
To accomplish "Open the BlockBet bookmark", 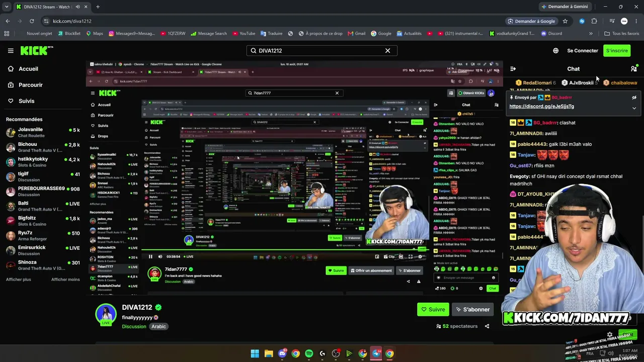I will [69, 34].
